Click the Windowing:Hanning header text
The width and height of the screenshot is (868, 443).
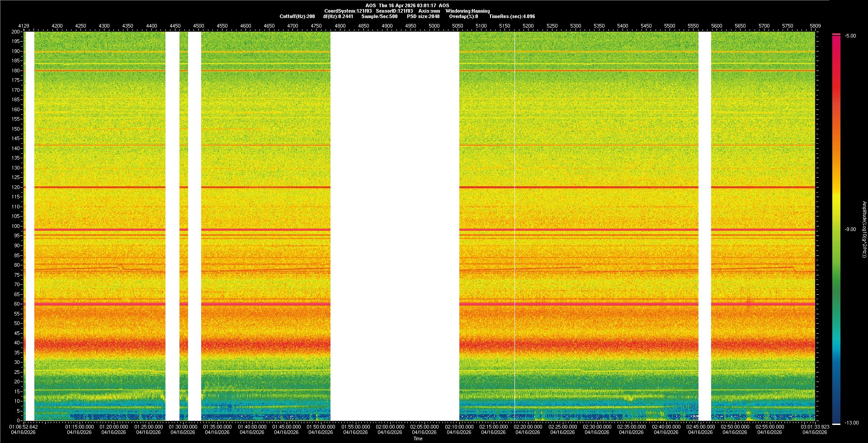click(467, 11)
